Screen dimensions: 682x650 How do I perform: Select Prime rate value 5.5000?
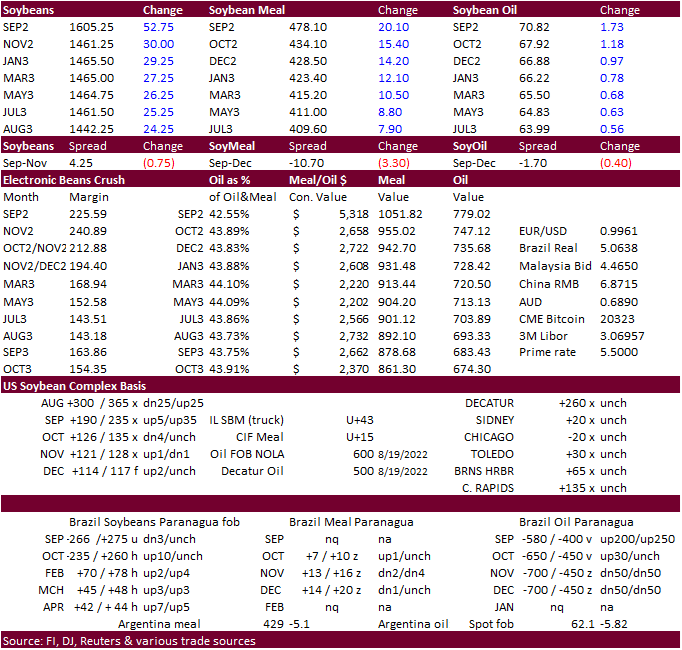618,352
